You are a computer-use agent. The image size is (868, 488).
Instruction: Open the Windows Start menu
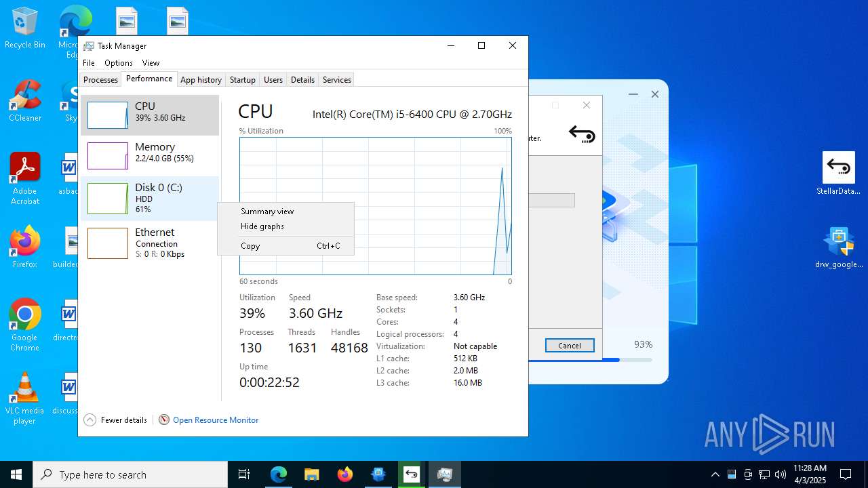(x=16, y=474)
